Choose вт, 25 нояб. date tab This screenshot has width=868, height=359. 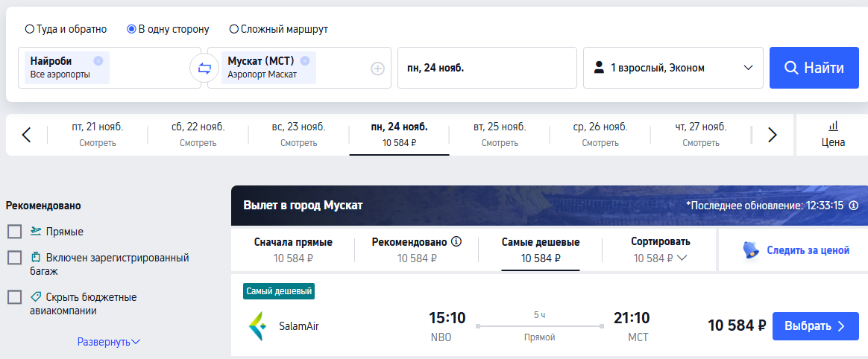[x=500, y=134]
